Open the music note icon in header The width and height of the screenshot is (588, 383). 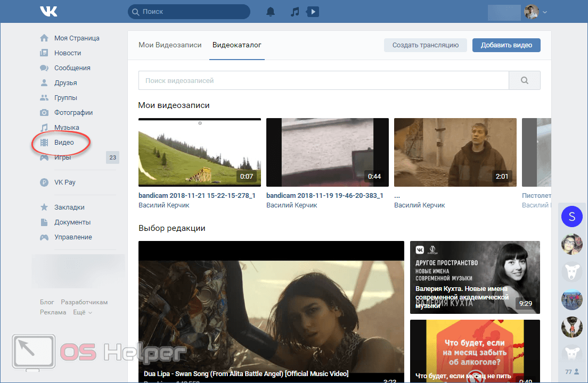click(295, 11)
